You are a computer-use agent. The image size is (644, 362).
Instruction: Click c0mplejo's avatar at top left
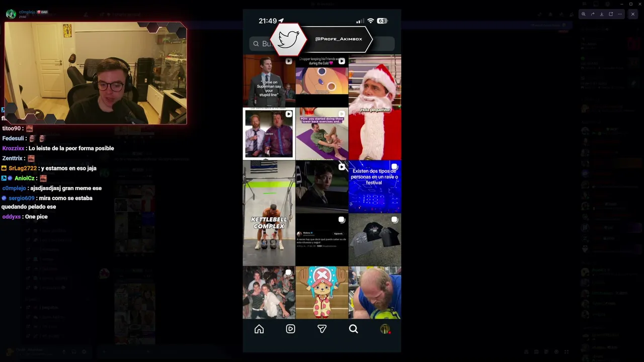click(11, 14)
